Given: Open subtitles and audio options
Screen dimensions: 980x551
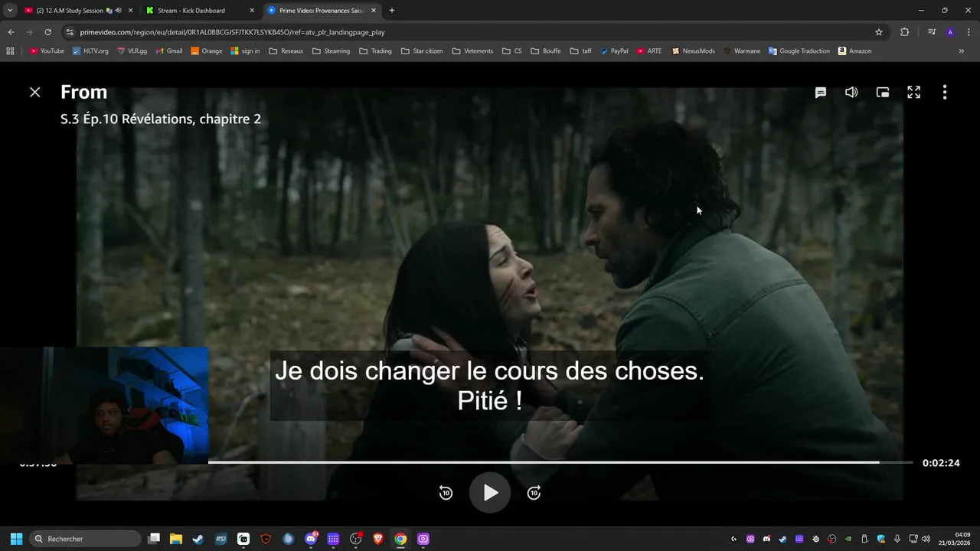Looking at the screenshot, I should [x=820, y=92].
